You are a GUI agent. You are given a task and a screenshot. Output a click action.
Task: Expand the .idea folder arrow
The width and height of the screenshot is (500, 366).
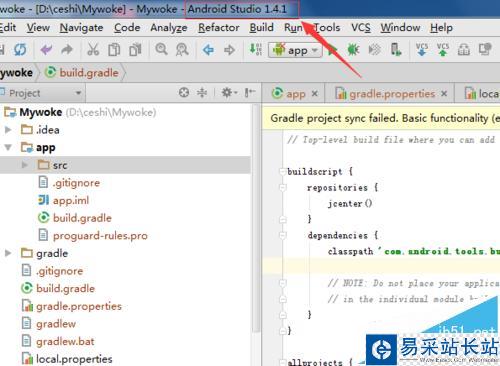[8, 130]
